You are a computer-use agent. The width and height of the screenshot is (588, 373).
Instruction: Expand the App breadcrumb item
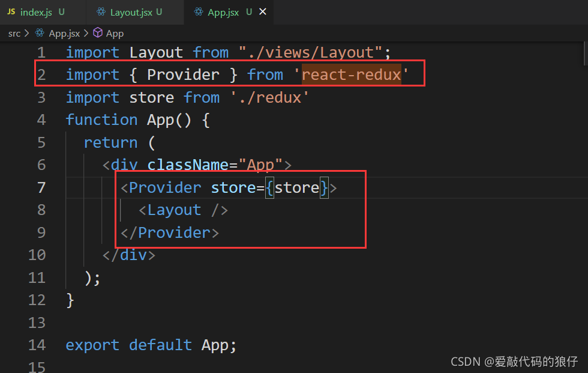(114, 33)
